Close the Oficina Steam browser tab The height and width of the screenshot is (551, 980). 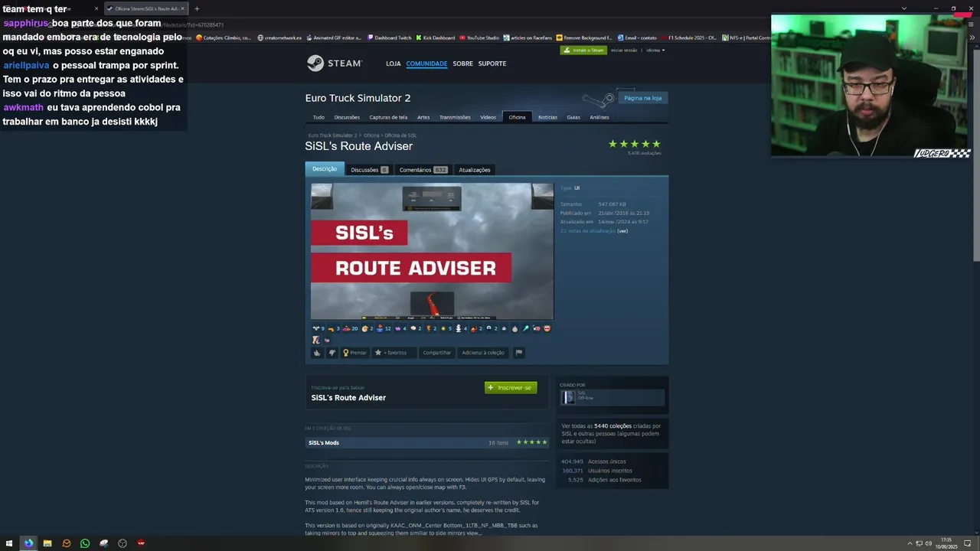pos(182,8)
